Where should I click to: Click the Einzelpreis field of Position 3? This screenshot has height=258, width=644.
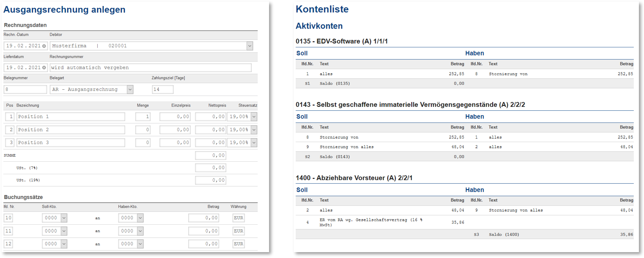(175, 143)
